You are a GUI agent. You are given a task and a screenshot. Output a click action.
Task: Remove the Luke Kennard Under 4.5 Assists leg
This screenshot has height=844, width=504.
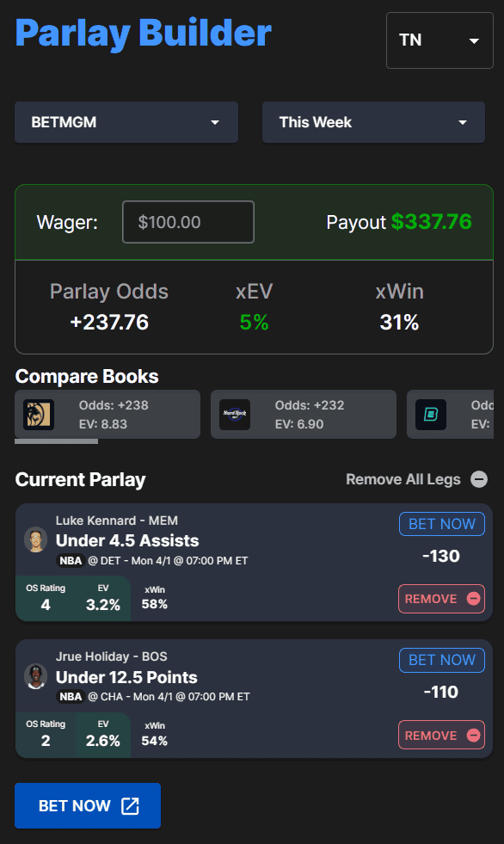click(441, 599)
